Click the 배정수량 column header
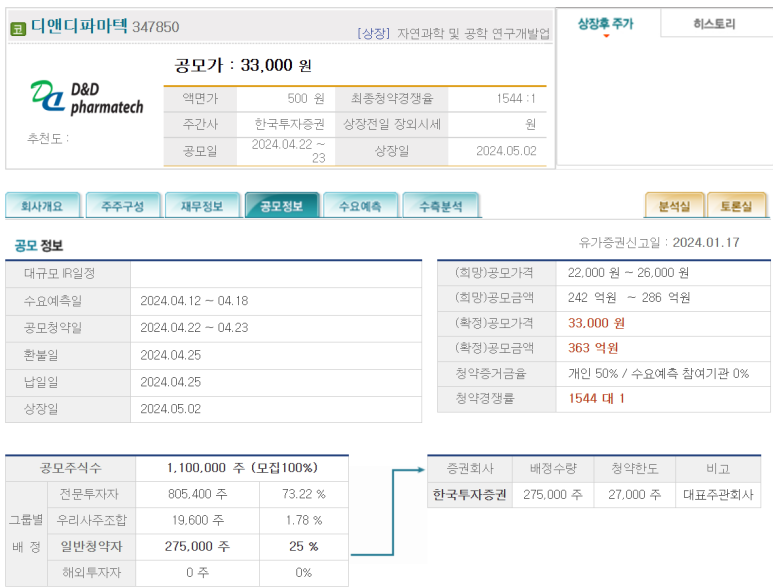This screenshot has height=588, width=773. coord(553,469)
